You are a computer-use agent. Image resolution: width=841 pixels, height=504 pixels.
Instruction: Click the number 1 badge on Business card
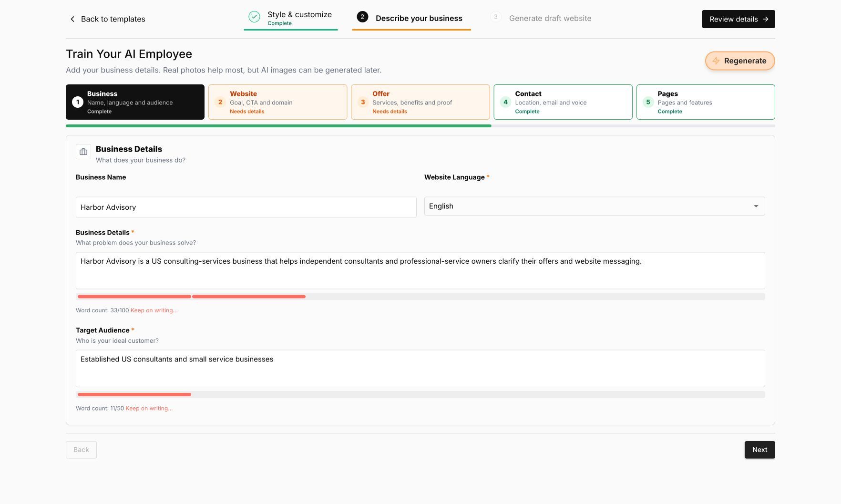pos(78,102)
